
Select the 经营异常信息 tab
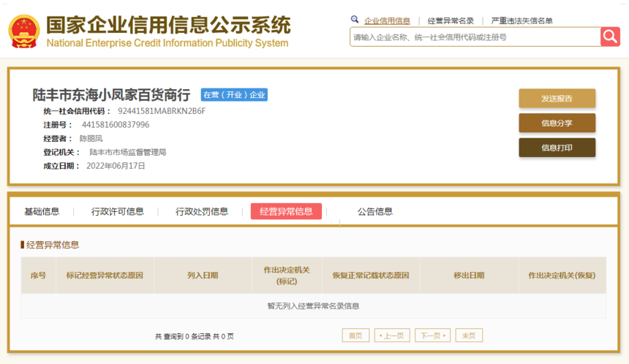(286, 211)
